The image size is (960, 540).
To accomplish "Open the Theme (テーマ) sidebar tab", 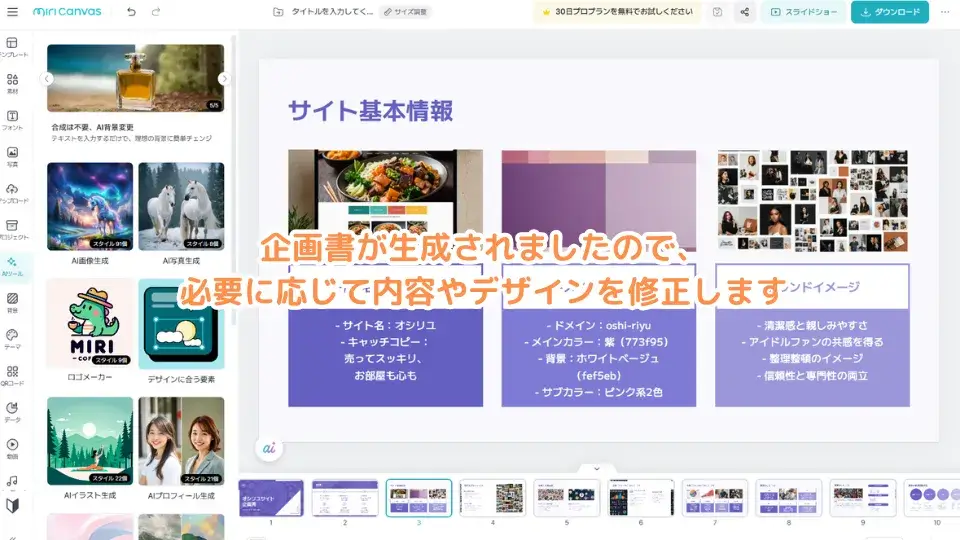I will pyautogui.click(x=12, y=339).
